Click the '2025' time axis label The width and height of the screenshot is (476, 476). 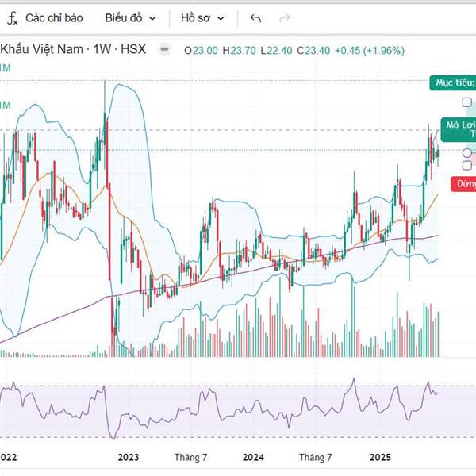tap(380, 457)
